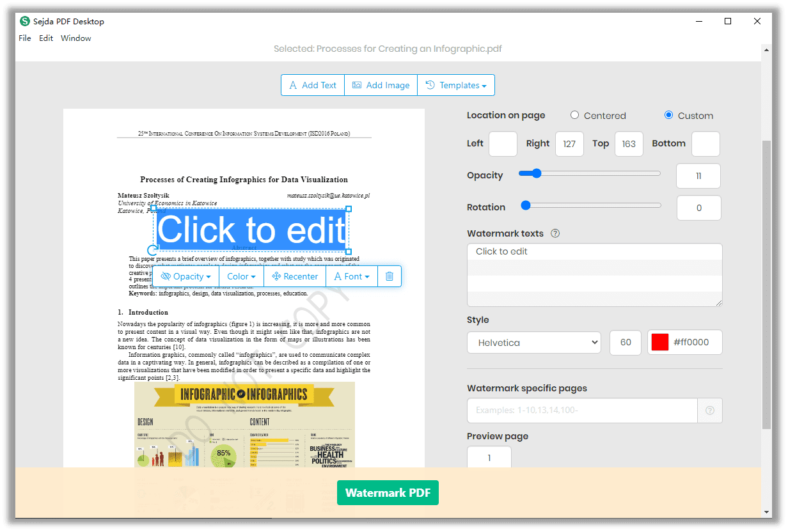Click the Recenter button
This screenshot has height=532, width=788.
[x=295, y=276]
